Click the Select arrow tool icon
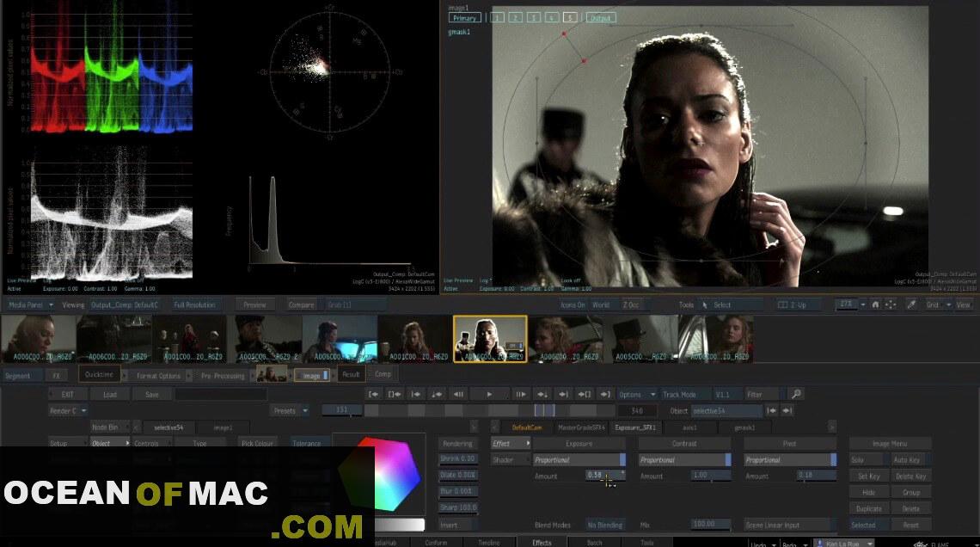The image size is (980, 547). point(705,305)
